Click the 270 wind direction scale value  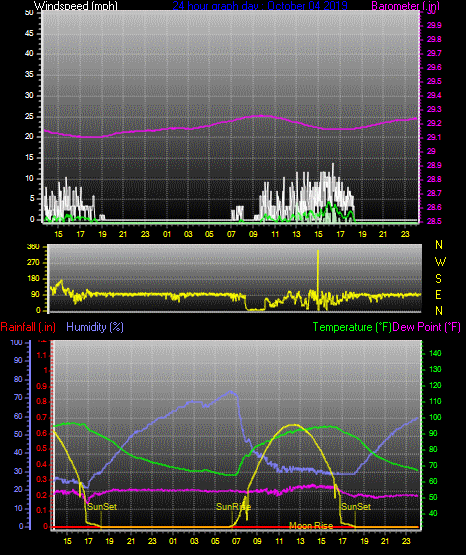click(x=34, y=263)
